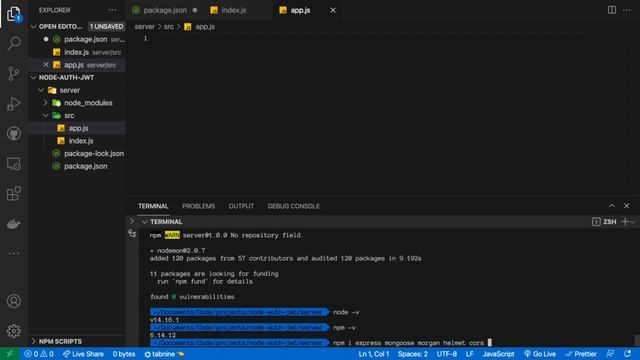
Task: Maximize the terminal panel size
Action: [611, 206]
